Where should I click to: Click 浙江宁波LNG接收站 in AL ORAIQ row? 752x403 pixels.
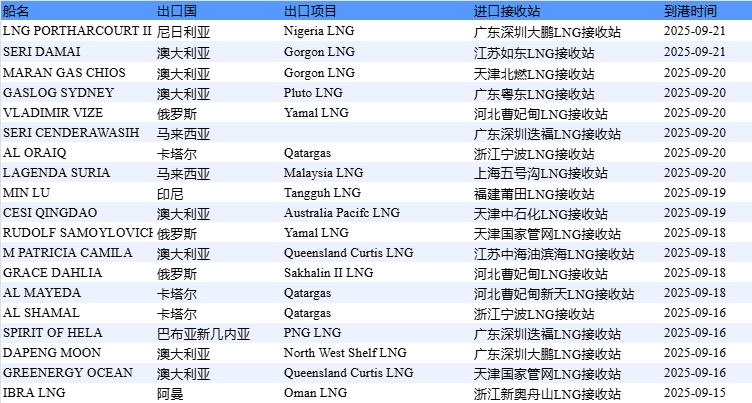534,154
